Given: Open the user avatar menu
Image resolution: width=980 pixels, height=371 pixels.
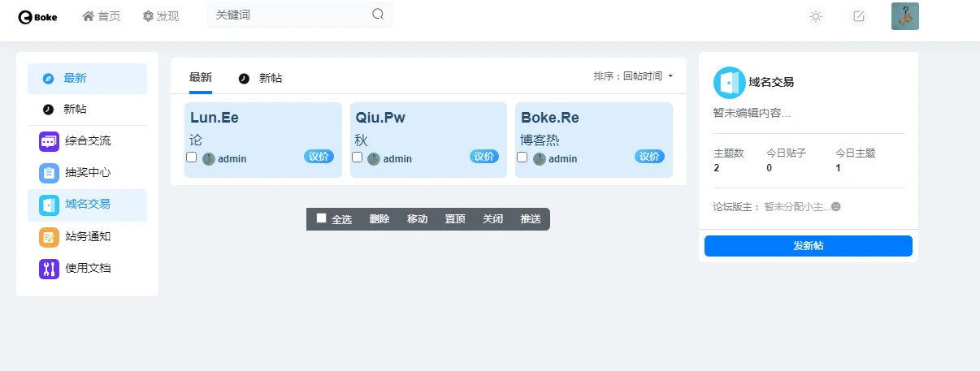Looking at the screenshot, I should 904,16.
